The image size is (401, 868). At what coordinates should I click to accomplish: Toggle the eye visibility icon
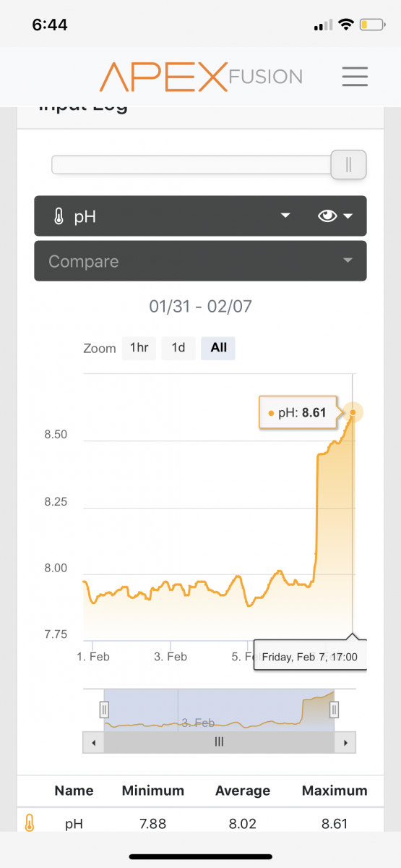[327, 216]
